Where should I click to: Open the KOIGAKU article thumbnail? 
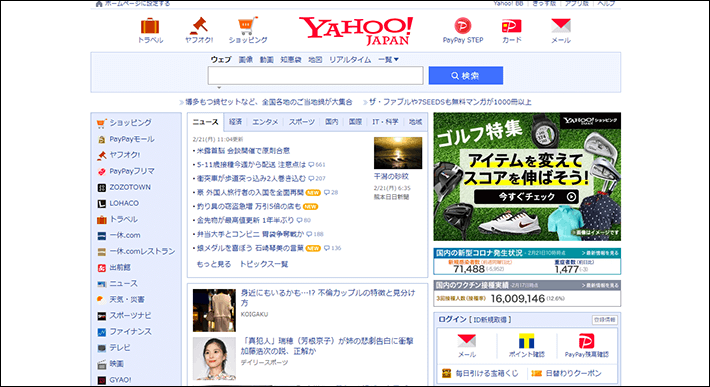click(x=214, y=311)
